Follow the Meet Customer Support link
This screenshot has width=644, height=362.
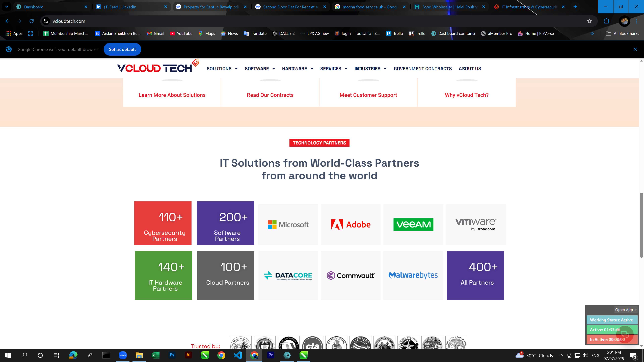tap(368, 95)
